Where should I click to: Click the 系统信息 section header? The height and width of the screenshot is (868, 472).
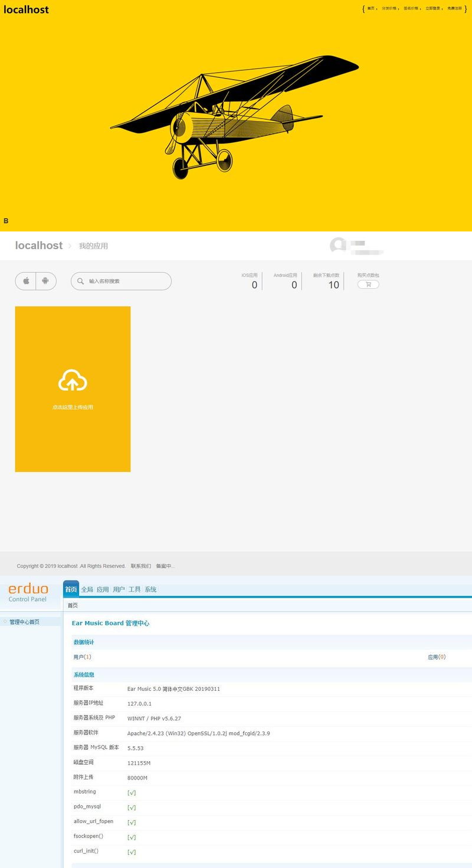[x=84, y=674]
